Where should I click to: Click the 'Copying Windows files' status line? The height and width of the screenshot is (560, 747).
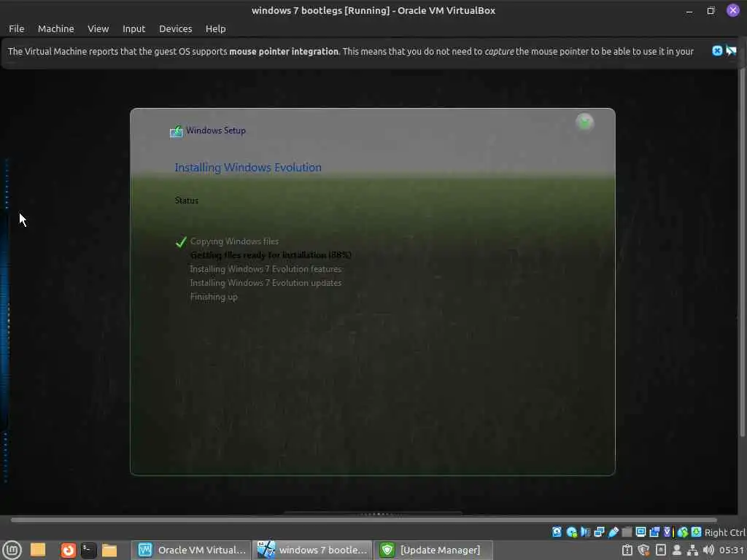[234, 241]
